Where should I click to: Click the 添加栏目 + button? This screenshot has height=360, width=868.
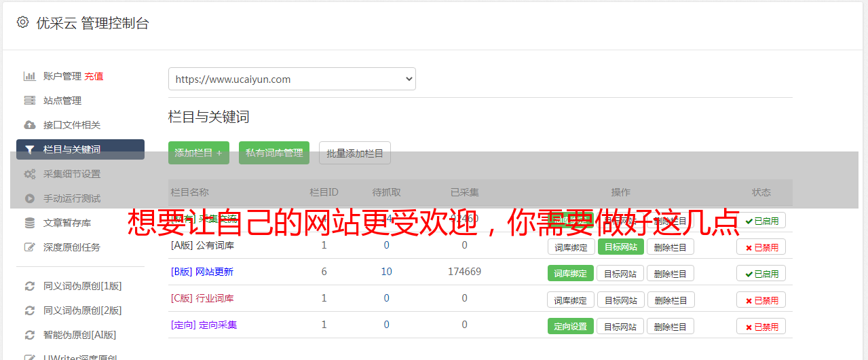pos(199,153)
